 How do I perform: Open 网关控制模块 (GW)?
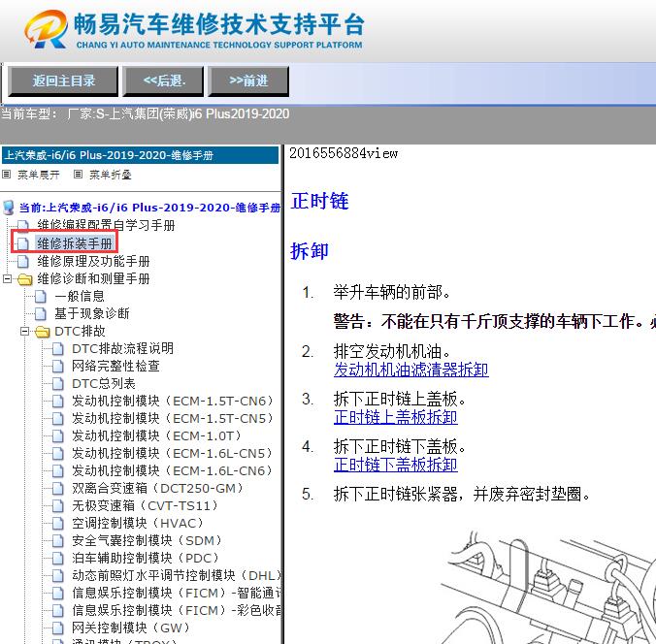131,628
